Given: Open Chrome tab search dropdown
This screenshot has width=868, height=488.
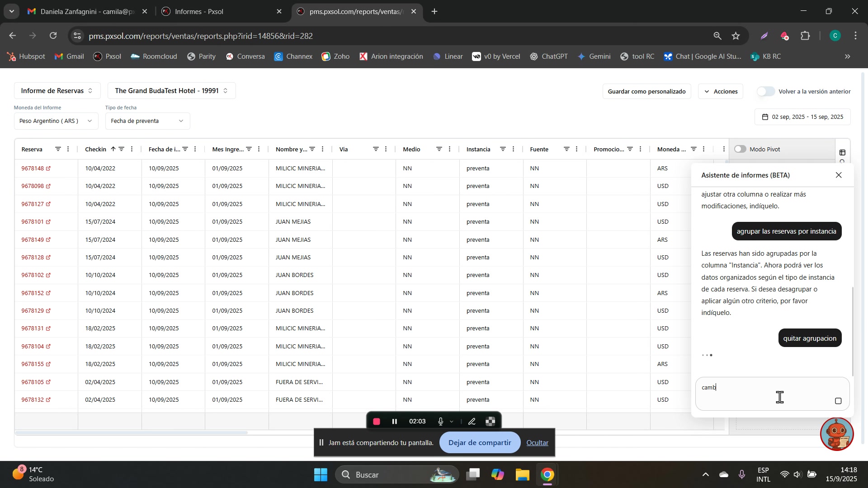Looking at the screenshot, I should tap(11, 11).
